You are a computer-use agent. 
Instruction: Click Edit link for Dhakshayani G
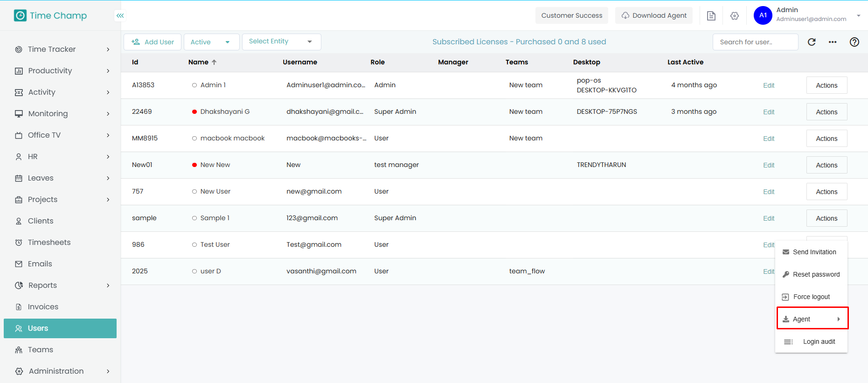(x=768, y=112)
